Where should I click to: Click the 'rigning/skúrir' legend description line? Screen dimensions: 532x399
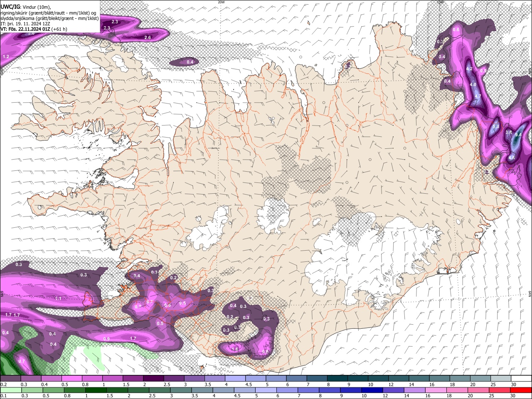(x=49, y=13)
